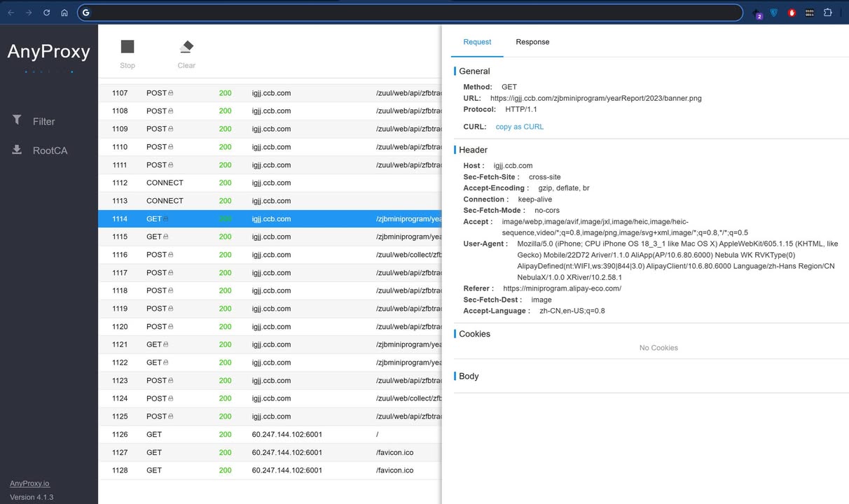This screenshot has height=504, width=849.
Task: Select request row 1120 in the request list
Action: click(280, 326)
